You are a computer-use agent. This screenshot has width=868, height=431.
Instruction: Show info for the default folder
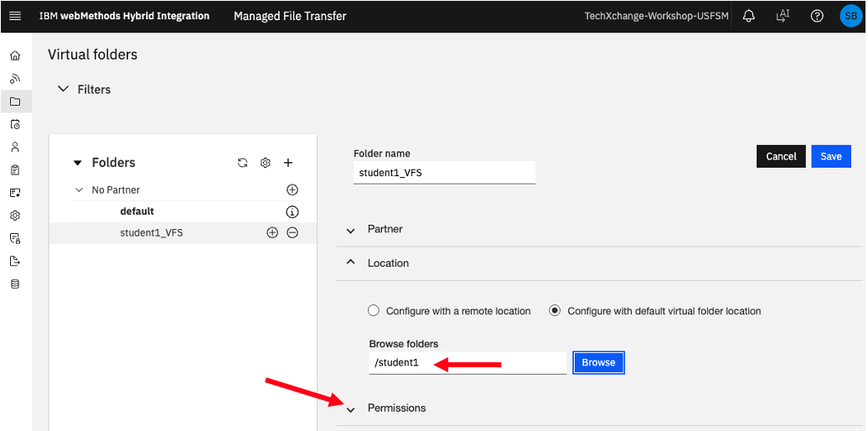point(292,211)
